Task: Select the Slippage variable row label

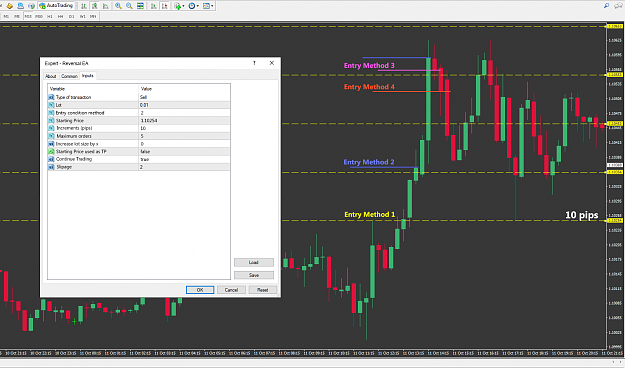Action: (x=64, y=167)
